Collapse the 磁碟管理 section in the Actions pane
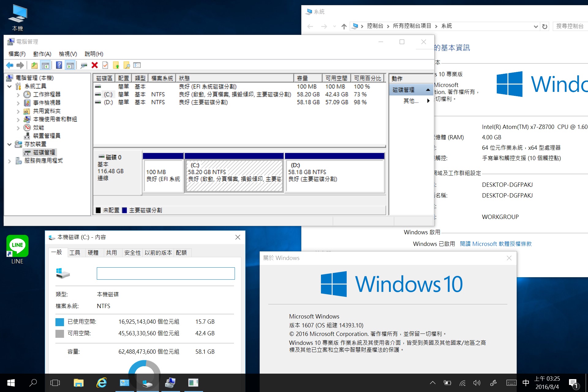588x392 pixels. click(x=428, y=90)
